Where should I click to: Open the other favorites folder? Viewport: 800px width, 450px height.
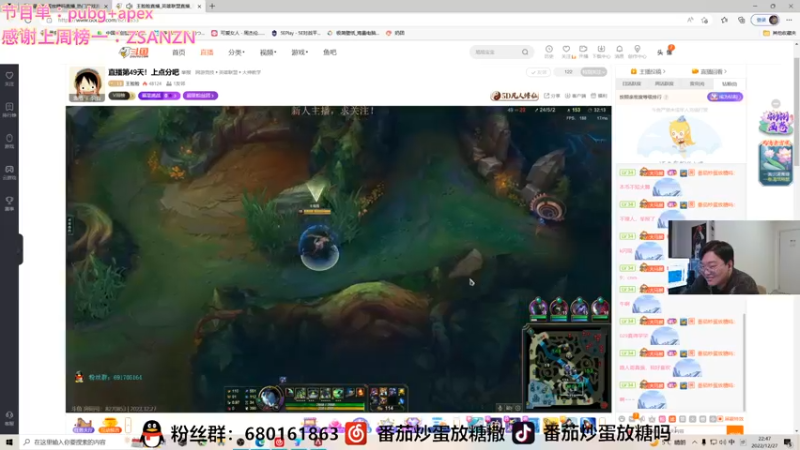(x=779, y=33)
